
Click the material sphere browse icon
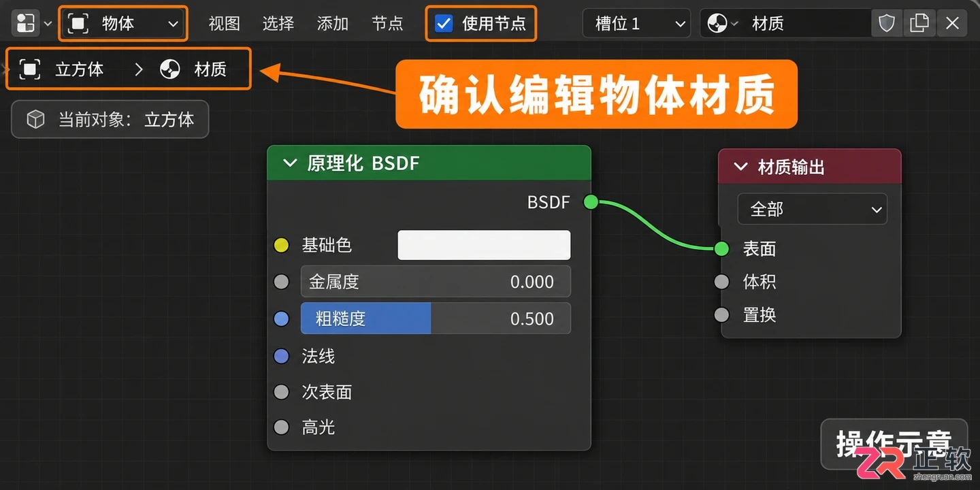point(717,24)
